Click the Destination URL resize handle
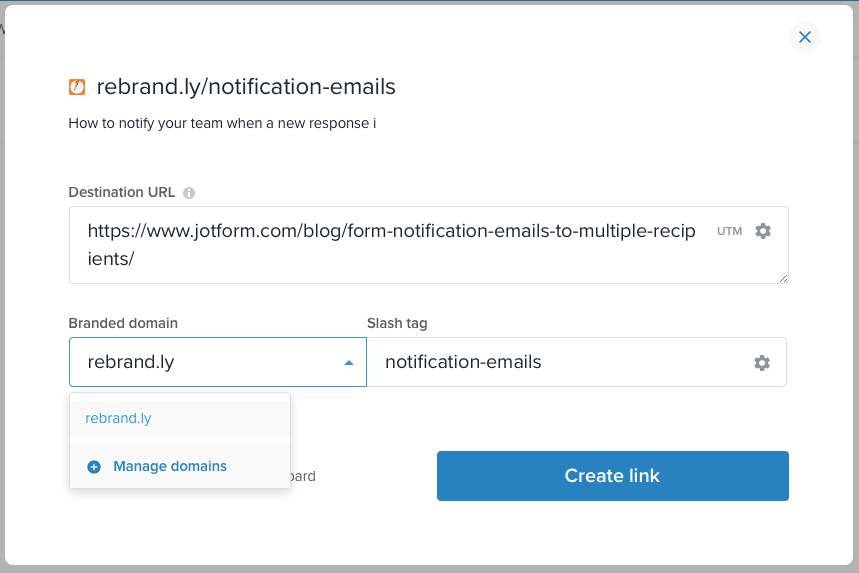 click(783, 278)
